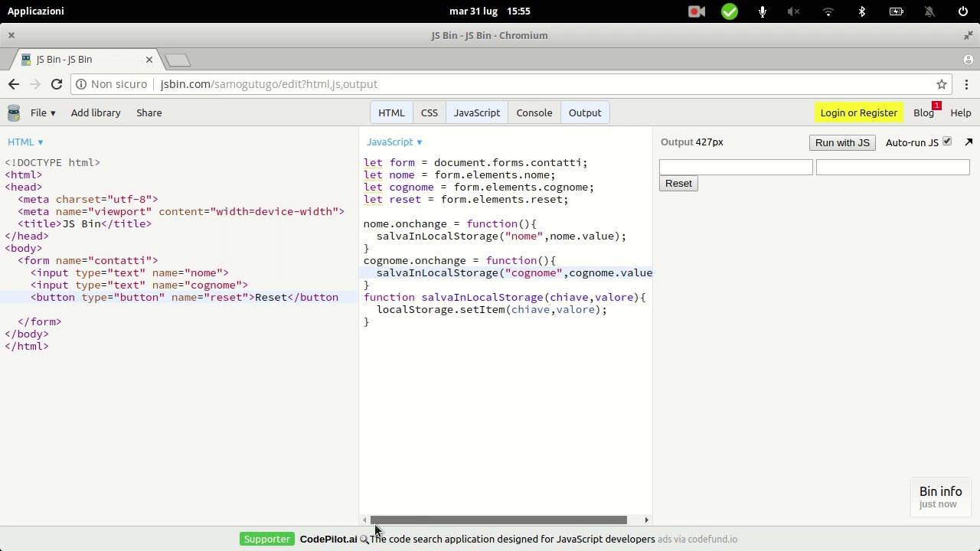The image size is (980, 551).
Task: Click the Supporter badge
Action: 267,540
